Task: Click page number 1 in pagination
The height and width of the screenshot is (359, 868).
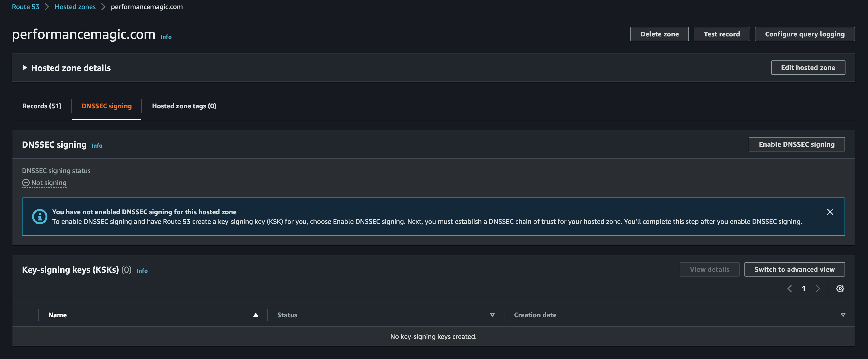Action: pos(804,289)
